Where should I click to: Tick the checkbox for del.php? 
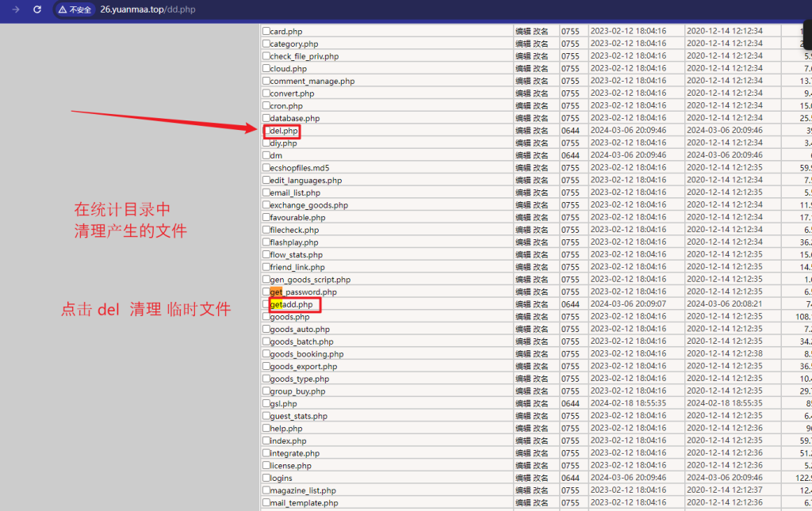click(267, 131)
